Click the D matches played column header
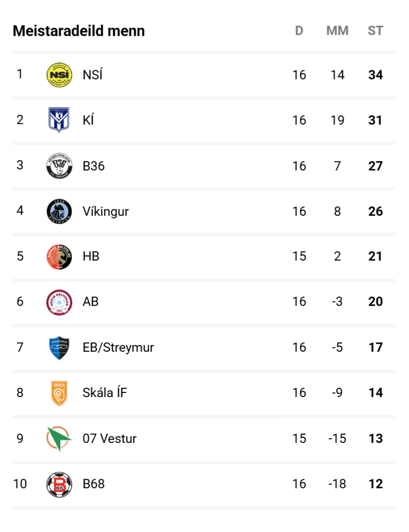The width and height of the screenshot is (409, 532). (x=299, y=31)
